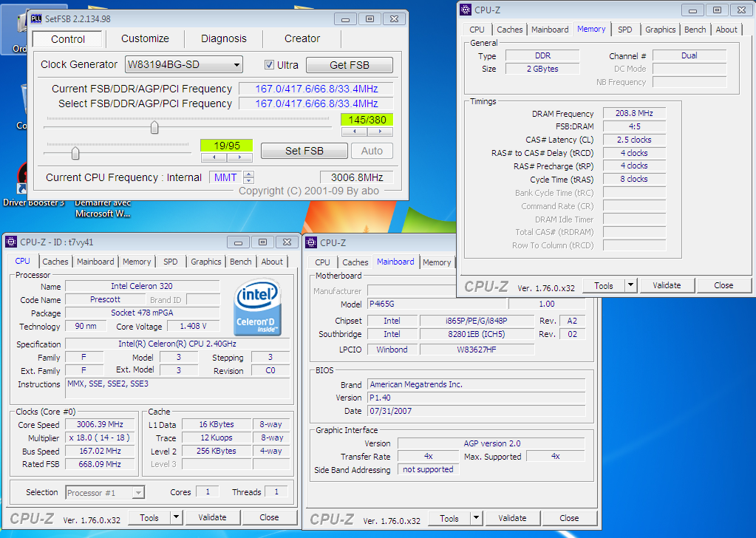Open About tab in the CPU-Z Memory window
The height and width of the screenshot is (538, 756).
726,30
